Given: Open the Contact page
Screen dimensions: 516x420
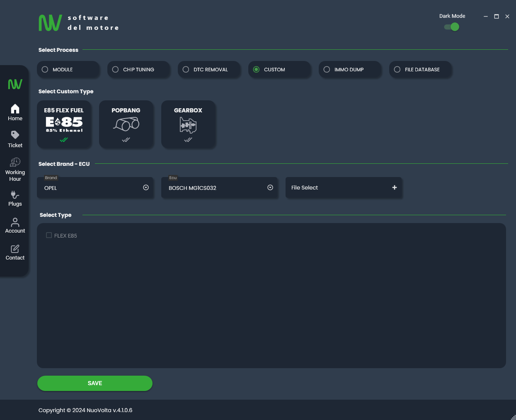Looking at the screenshot, I should [x=15, y=252].
